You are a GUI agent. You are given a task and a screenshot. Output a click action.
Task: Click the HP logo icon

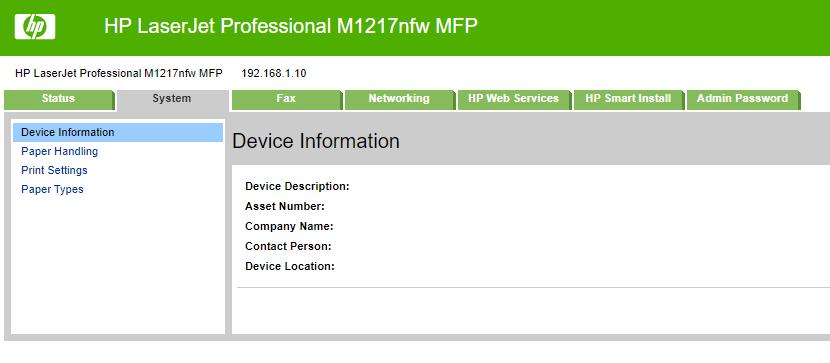pyautogui.click(x=35, y=26)
